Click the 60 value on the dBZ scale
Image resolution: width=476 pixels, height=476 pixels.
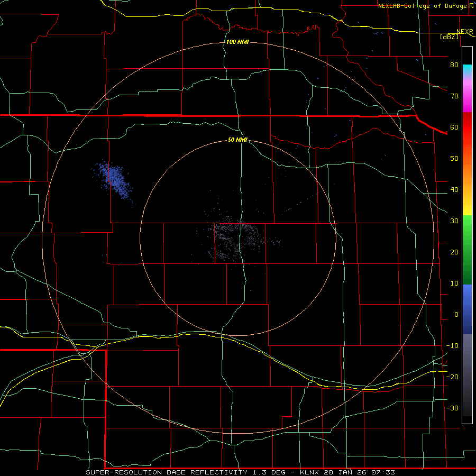454,127
